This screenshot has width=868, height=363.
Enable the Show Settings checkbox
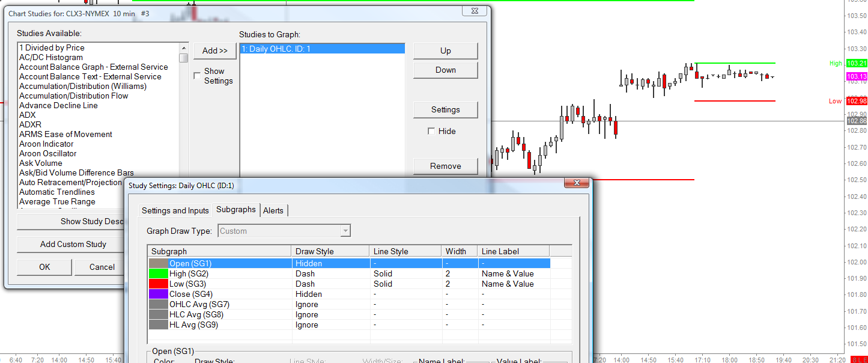tap(197, 76)
